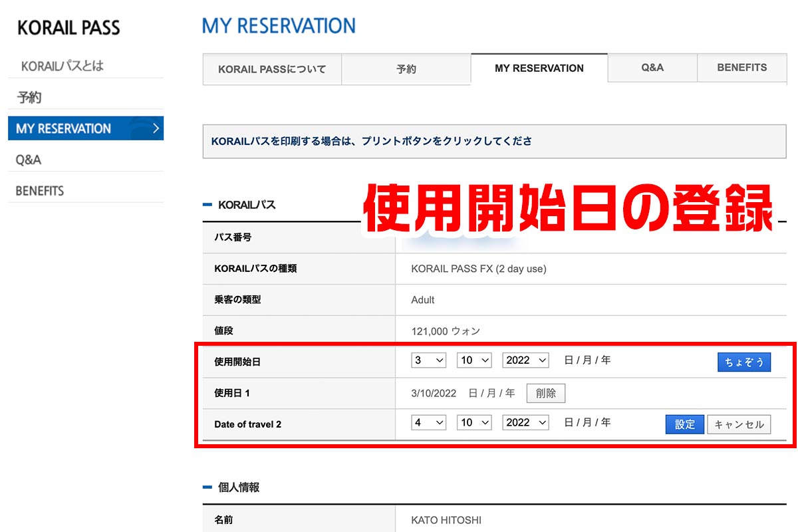Image resolution: width=798 pixels, height=532 pixels.
Task: Click the 121,000 ウォン price value
Action: (x=446, y=331)
